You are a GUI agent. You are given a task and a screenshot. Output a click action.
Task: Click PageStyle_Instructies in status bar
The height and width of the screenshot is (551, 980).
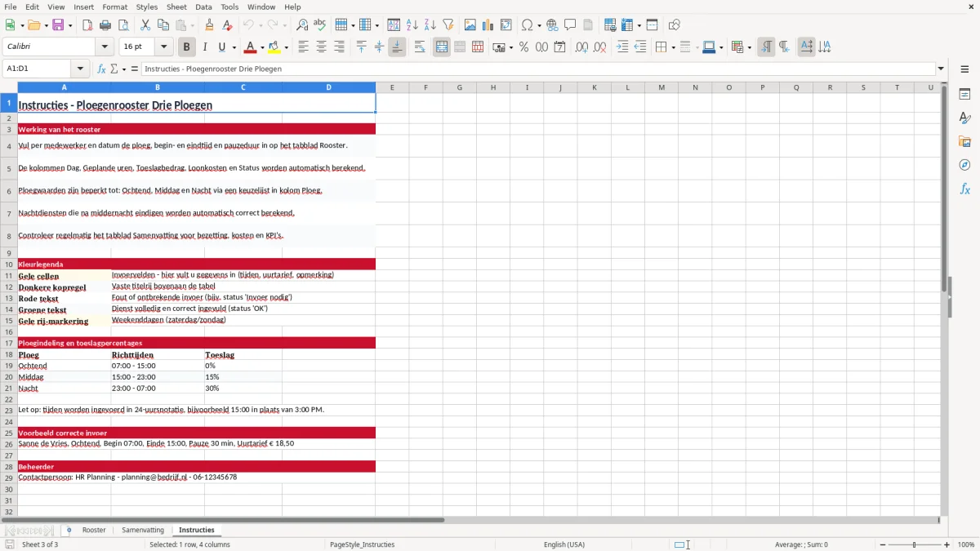363,544
